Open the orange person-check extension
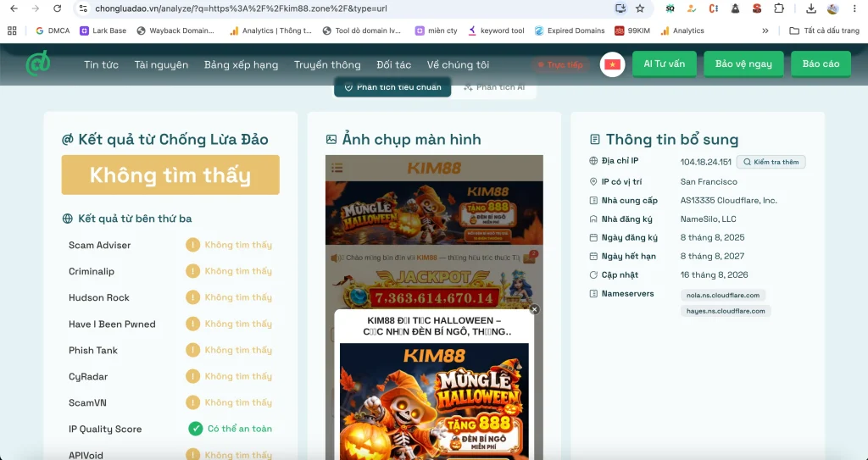868x460 pixels. tap(692, 8)
